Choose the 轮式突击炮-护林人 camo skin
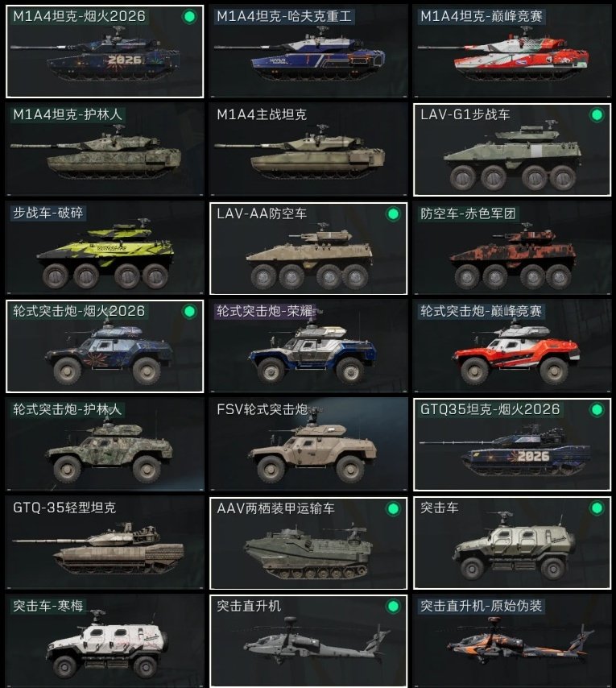This screenshot has height=688, width=616. pos(105,445)
